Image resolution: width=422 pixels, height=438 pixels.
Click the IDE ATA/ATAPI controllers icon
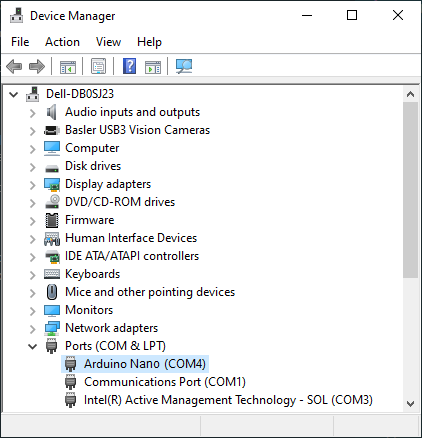click(52, 256)
